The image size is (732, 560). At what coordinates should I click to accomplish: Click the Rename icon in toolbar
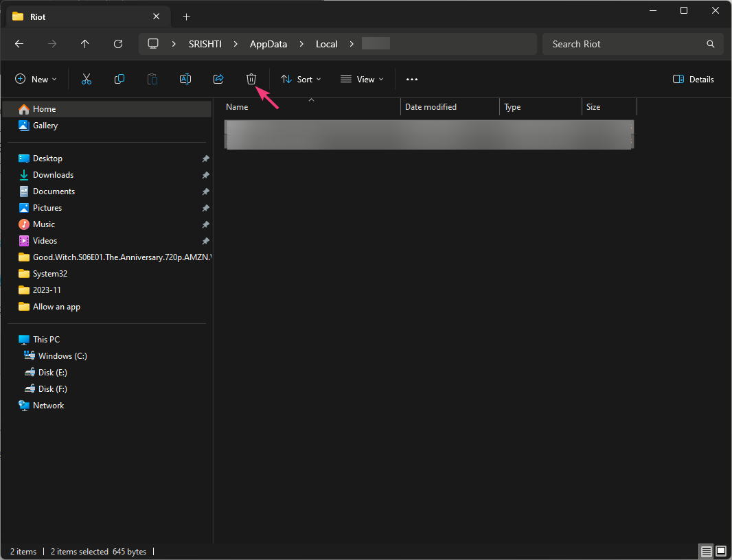185,80
